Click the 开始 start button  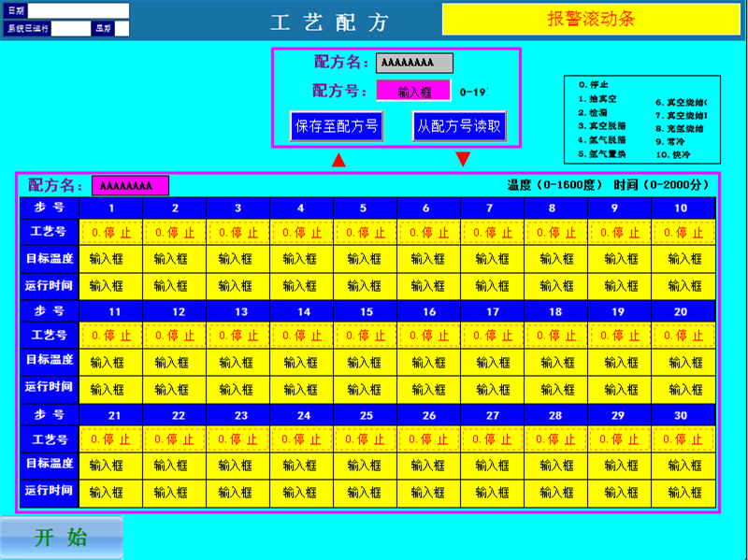pos(61,537)
